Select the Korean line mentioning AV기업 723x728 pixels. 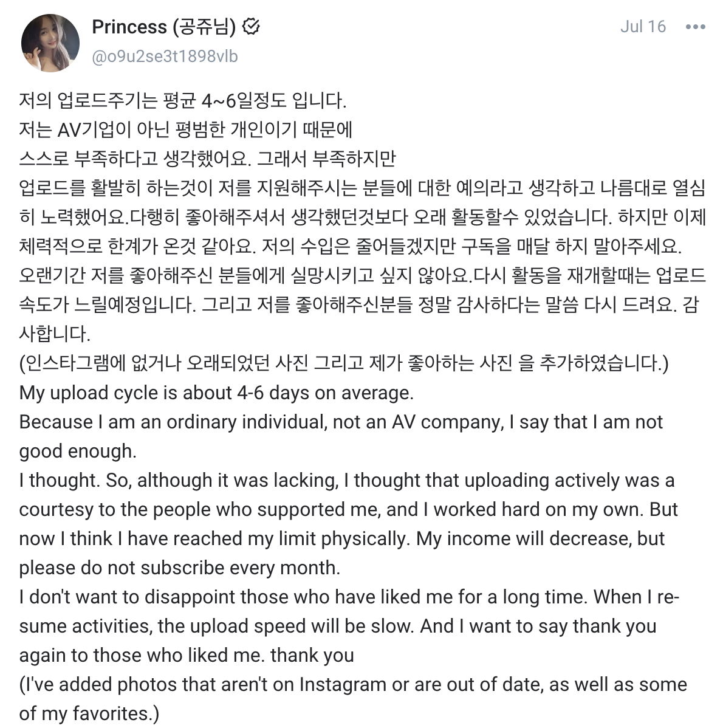pos(186,129)
